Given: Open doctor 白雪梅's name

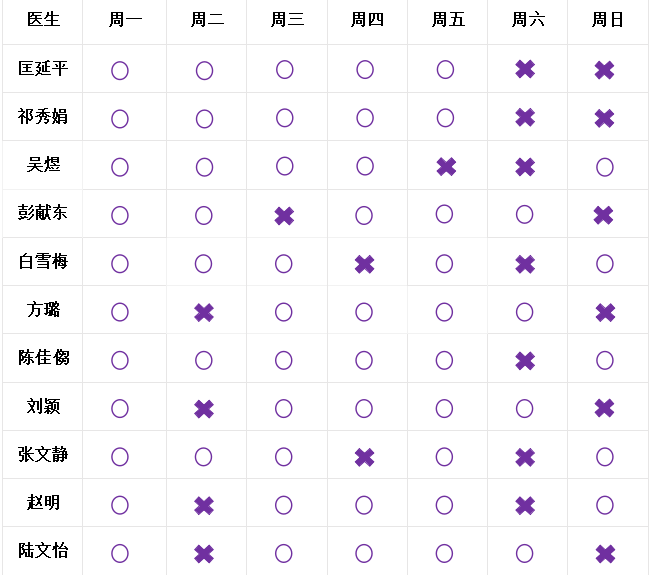Looking at the screenshot, I should [x=43, y=262].
